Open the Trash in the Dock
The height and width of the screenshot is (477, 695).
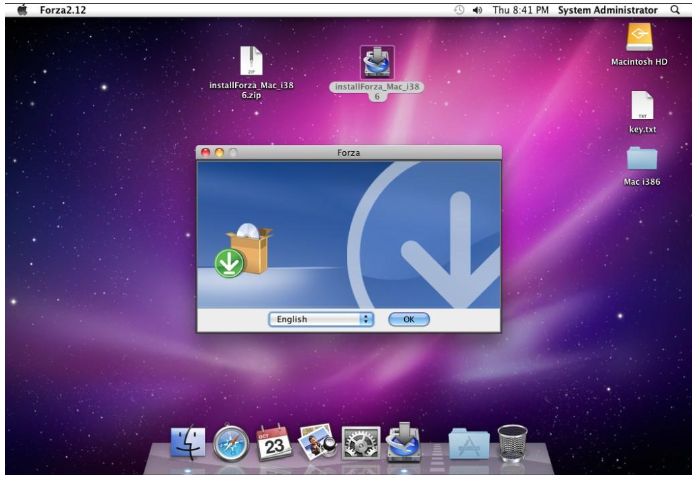[x=512, y=443]
